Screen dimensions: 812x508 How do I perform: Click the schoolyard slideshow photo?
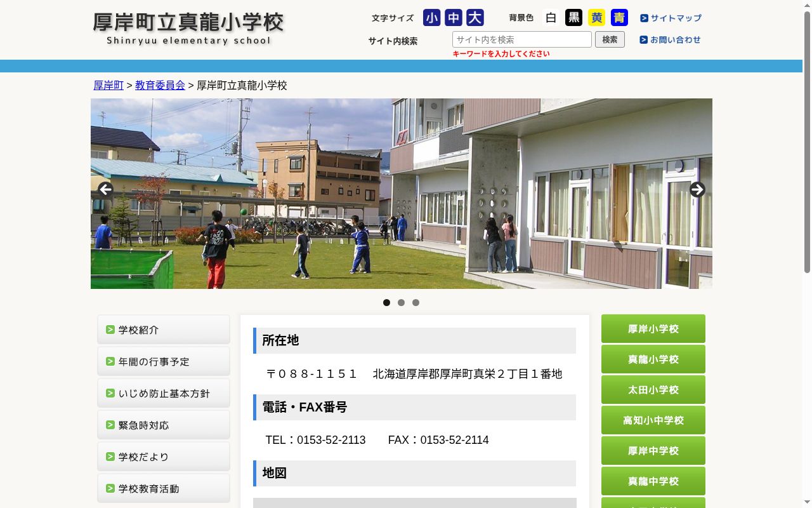click(402, 194)
